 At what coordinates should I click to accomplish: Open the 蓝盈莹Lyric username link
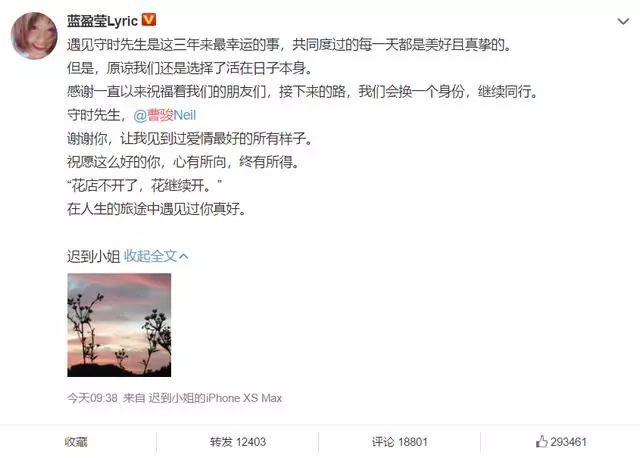coord(102,21)
